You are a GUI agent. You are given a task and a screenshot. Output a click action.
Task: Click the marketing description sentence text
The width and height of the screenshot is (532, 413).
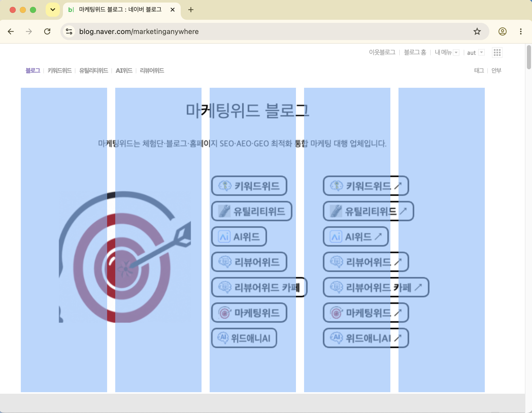coord(242,144)
